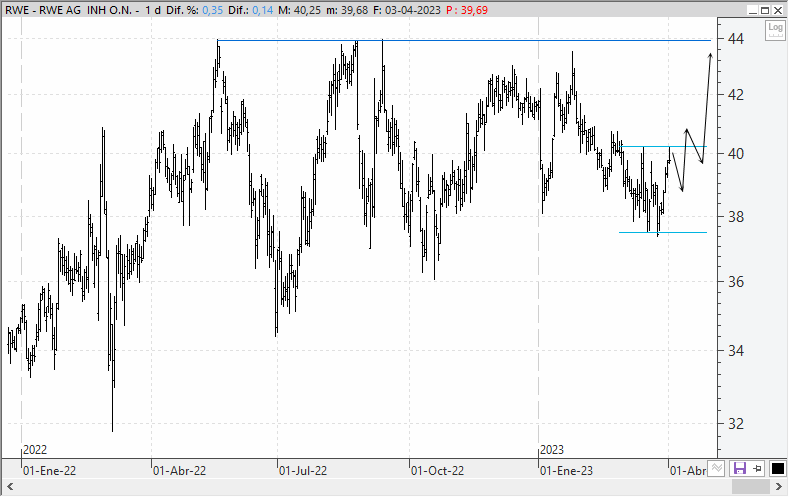This screenshot has height=497, width=789.
Task: Click the '01-Ene-22' date label
Action: click(49, 471)
